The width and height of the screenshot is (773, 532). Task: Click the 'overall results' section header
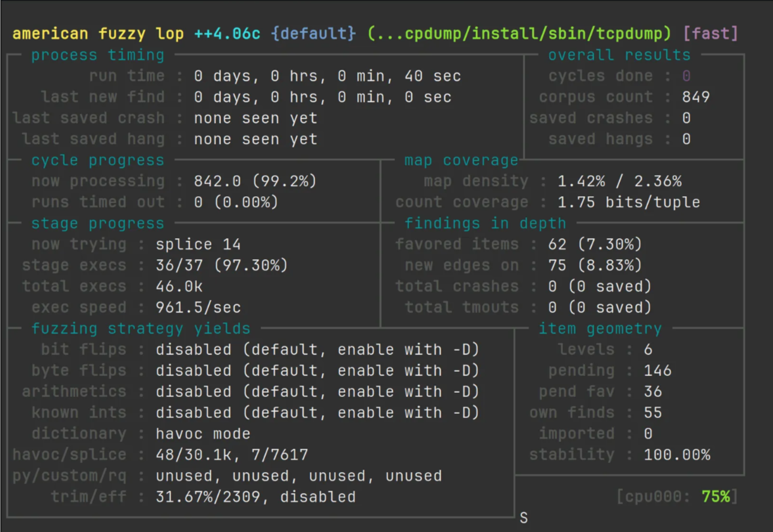[x=619, y=55]
